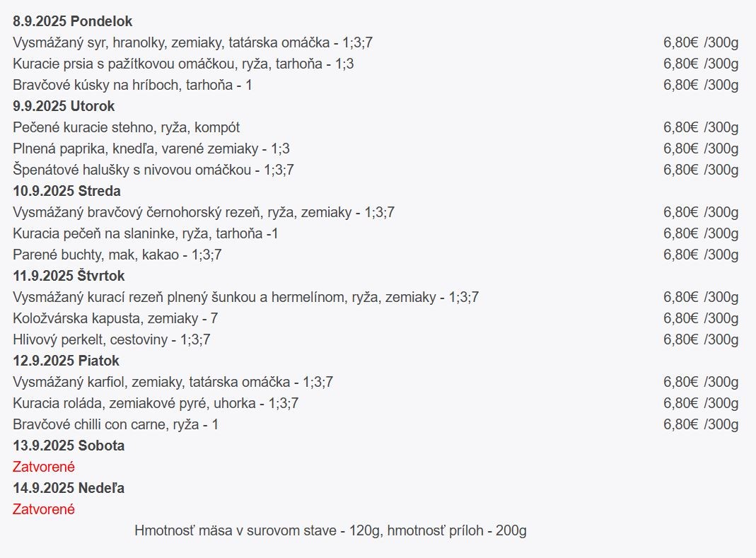
Task: Select Plnená paprika, knedľa line
Action: tap(151, 149)
